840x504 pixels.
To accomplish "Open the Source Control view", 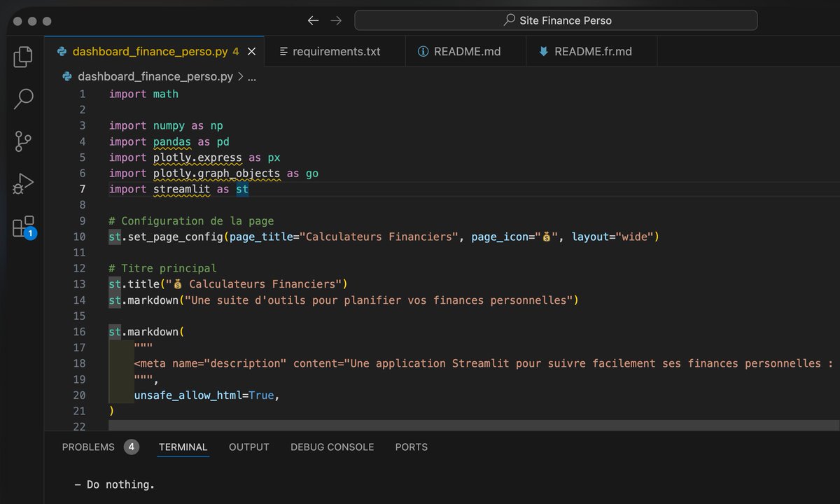I will point(23,141).
